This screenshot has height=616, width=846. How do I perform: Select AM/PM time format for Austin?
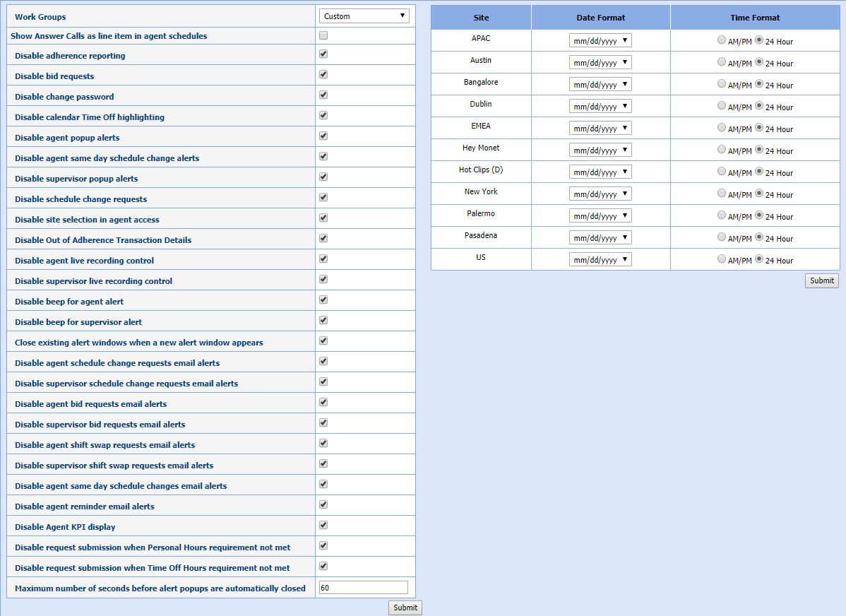722,62
